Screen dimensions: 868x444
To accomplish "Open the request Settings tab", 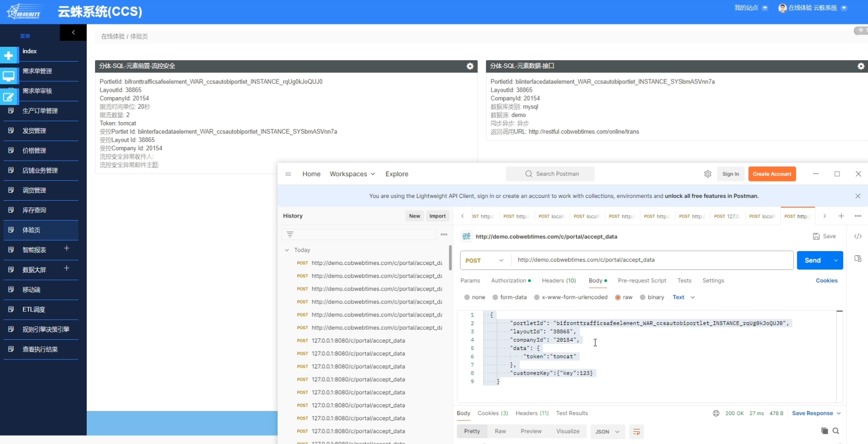I will tap(713, 281).
